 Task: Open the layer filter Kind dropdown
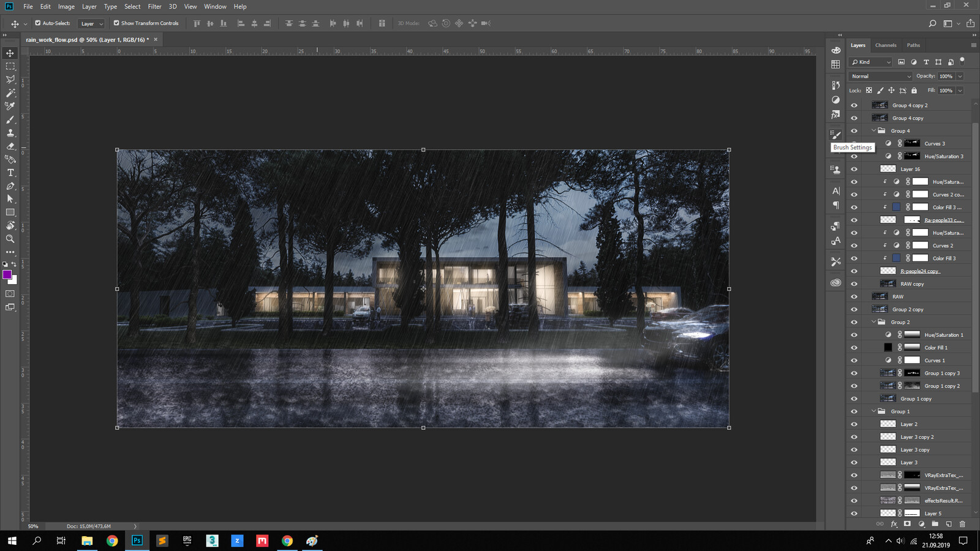pyautogui.click(x=871, y=62)
